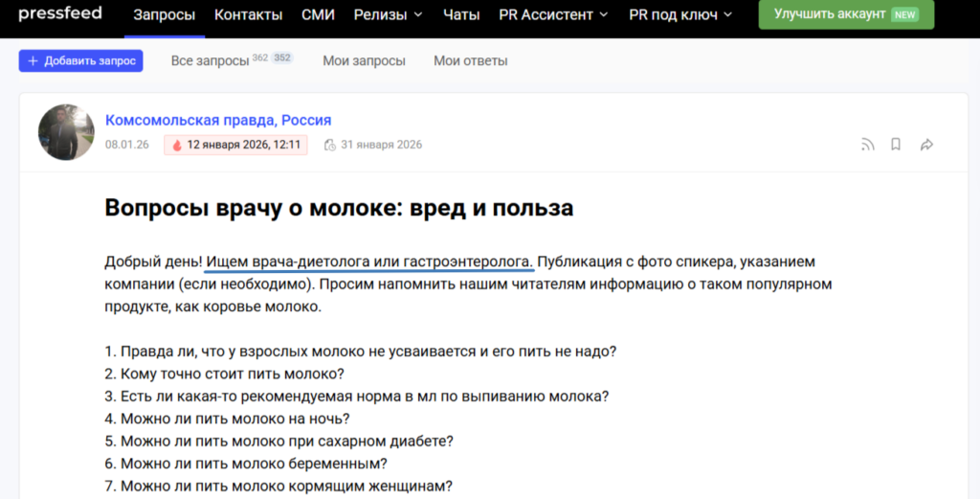Image resolution: width=980 pixels, height=499 pixels.
Task: Click the publication date 08.01.26
Action: click(x=127, y=145)
